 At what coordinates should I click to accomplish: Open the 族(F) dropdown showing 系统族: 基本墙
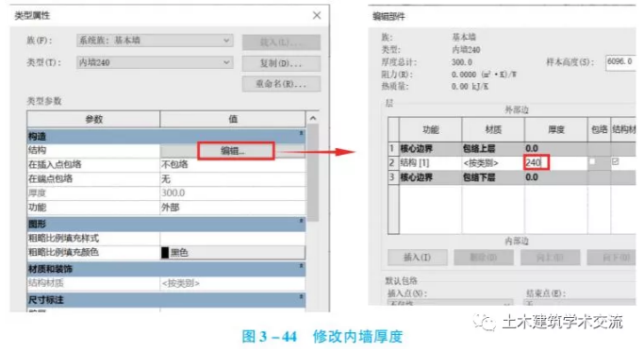(x=155, y=41)
